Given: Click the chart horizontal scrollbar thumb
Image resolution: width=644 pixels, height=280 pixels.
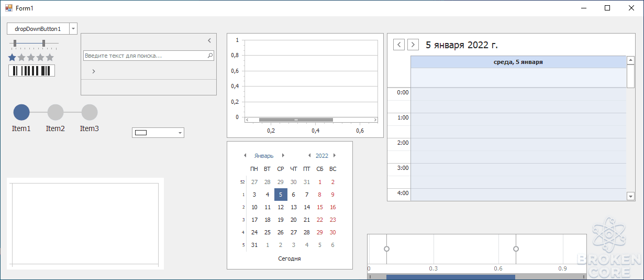Looking at the screenshot, I should pos(296,120).
